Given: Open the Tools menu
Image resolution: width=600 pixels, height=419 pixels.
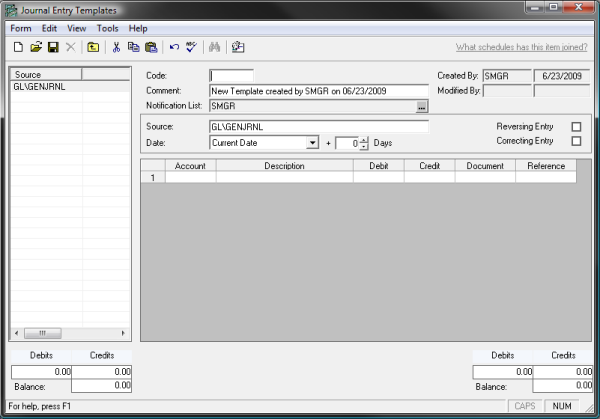Looking at the screenshot, I should tap(107, 29).
